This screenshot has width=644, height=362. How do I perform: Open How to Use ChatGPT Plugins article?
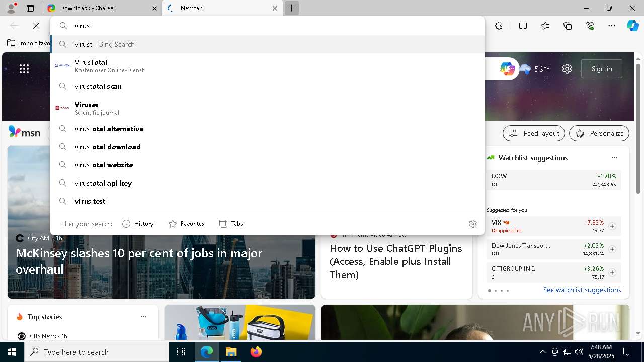coord(396,261)
